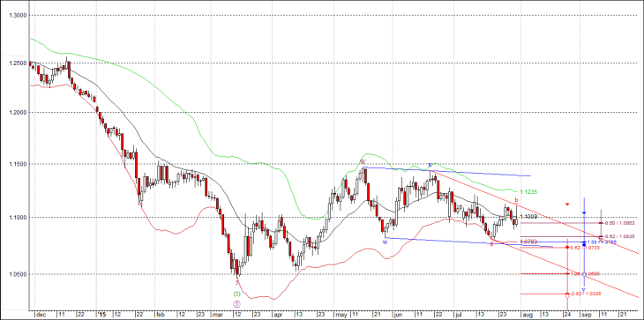Click the 1.3000 price axis label
Image resolution: width=644 pixels, height=320 pixels.
[x=18, y=15]
